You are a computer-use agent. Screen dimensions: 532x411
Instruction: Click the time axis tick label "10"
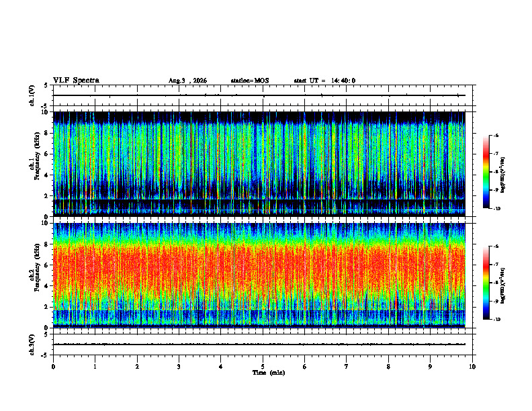coord(472,367)
